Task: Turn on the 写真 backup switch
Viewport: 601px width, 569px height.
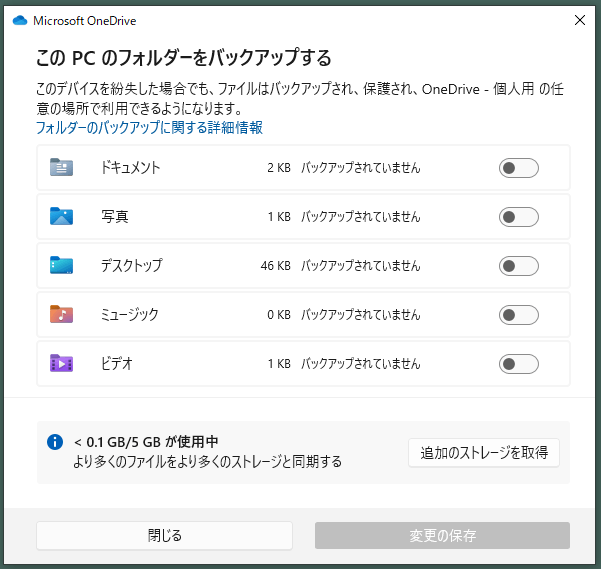Action: (x=519, y=217)
